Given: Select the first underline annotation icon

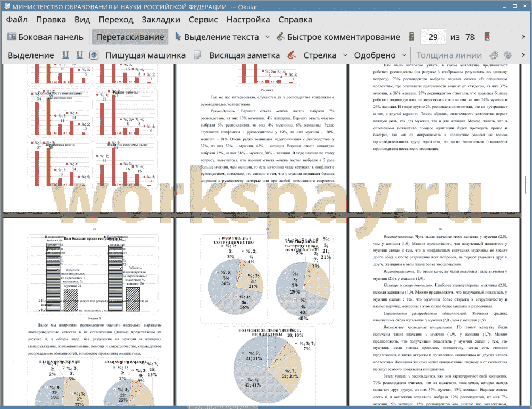Looking at the screenshot, I should 65,55.
